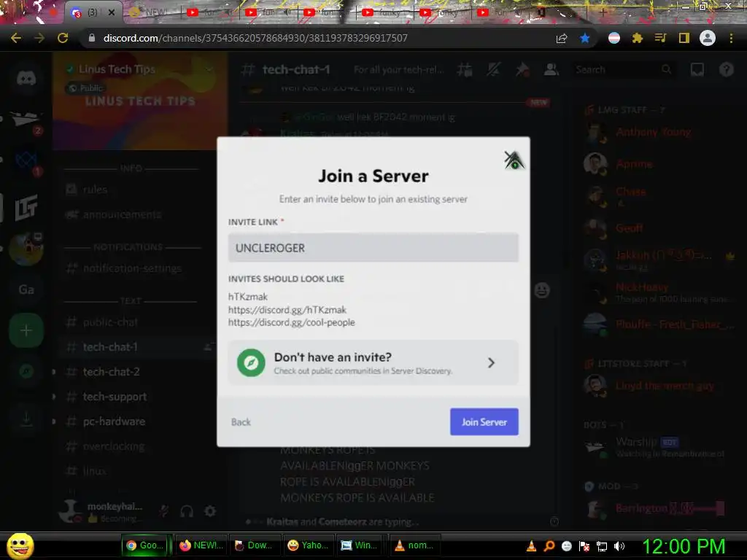Click the browser forward arrow
This screenshot has width=747, height=560.
pyautogui.click(x=39, y=38)
